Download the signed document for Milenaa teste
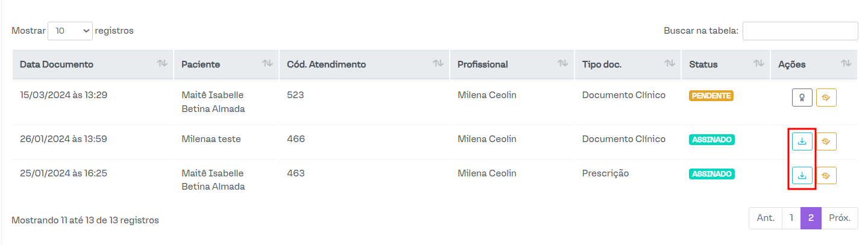Image resolution: width=868 pixels, height=245 pixels. click(802, 141)
